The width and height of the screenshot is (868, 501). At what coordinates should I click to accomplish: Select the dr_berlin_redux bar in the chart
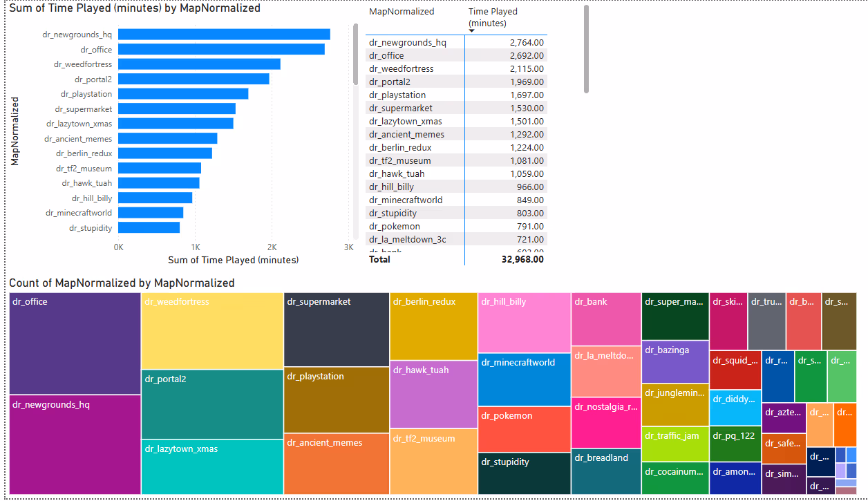165,153
